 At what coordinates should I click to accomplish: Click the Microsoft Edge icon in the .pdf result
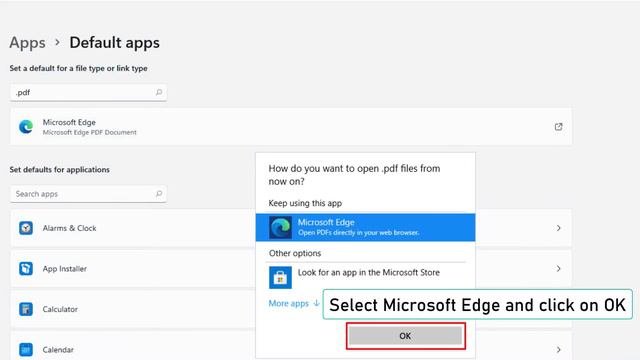26,127
